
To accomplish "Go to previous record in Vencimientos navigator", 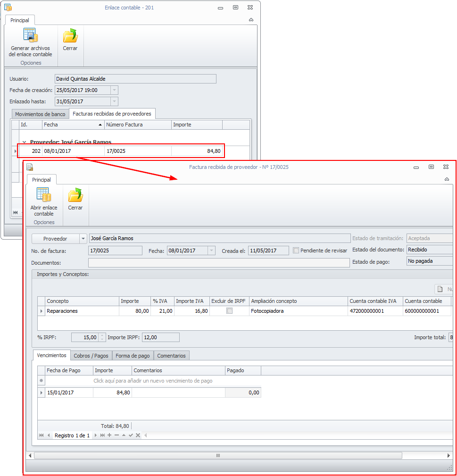I will [x=49, y=435].
